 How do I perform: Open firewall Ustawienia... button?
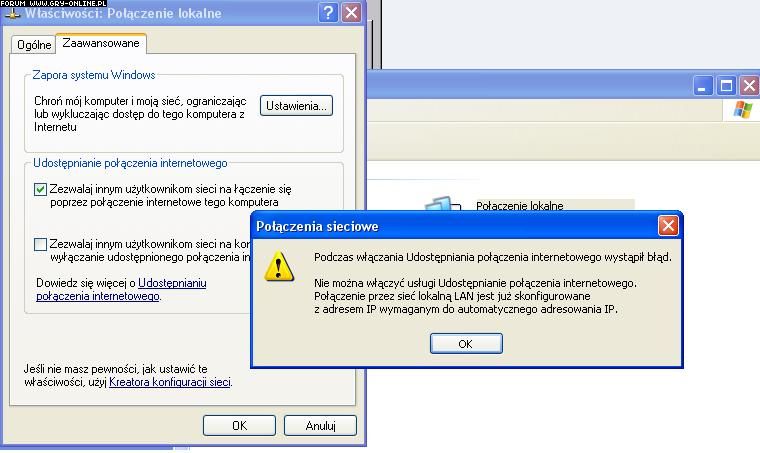(296, 106)
